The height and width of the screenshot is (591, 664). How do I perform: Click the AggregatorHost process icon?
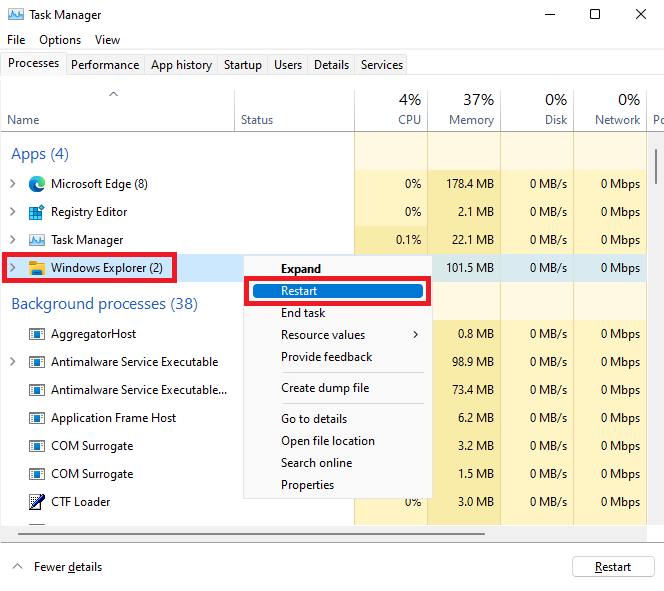tap(37, 334)
